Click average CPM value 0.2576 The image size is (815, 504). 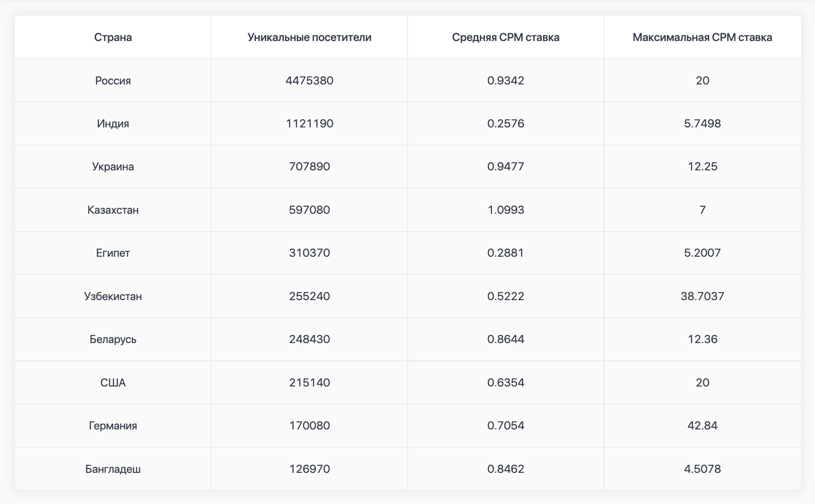pyautogui.click(x=506, y=124)
